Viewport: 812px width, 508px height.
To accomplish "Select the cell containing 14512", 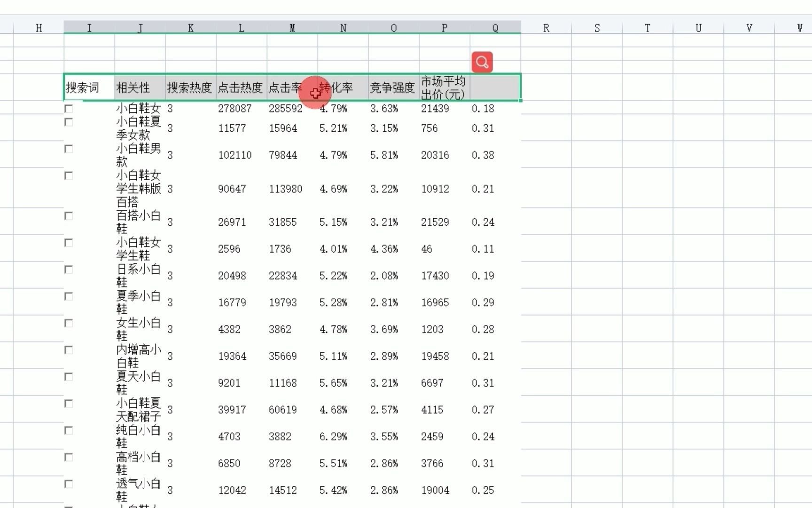I will click(x=292, y=490).
